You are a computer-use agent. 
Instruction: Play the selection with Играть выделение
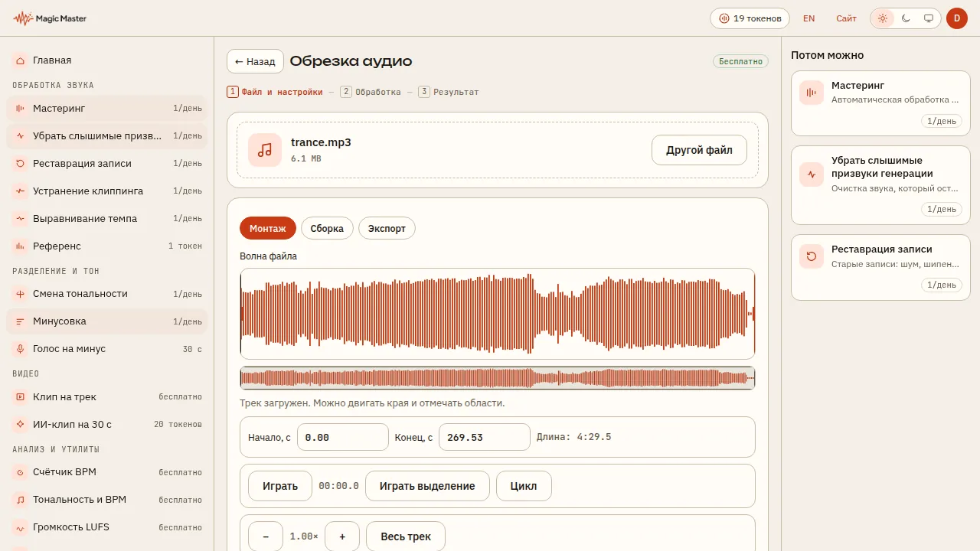[x=427, y=486]
